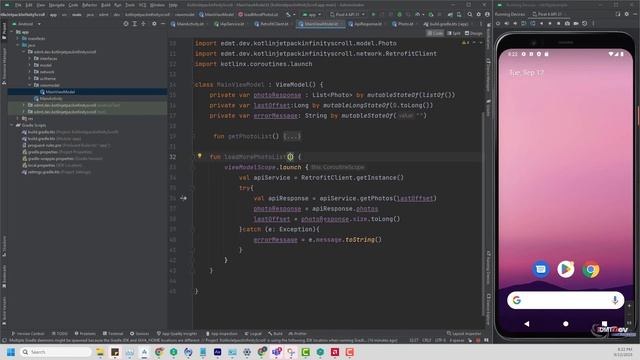Image resolution: width=640 pixels, height=360 pixels.
Task: Open the Pixel 4 API 31 device selector
Action: [347, 14]
